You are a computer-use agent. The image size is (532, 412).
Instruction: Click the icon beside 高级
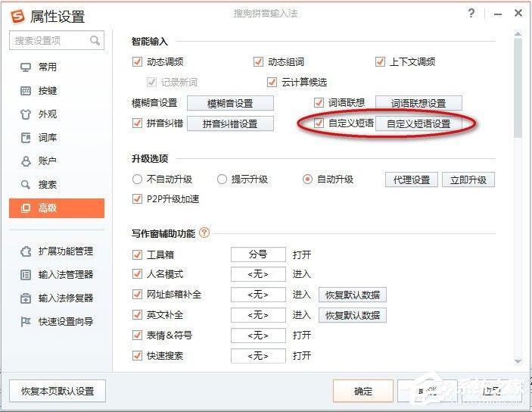[x=26, y=208]
